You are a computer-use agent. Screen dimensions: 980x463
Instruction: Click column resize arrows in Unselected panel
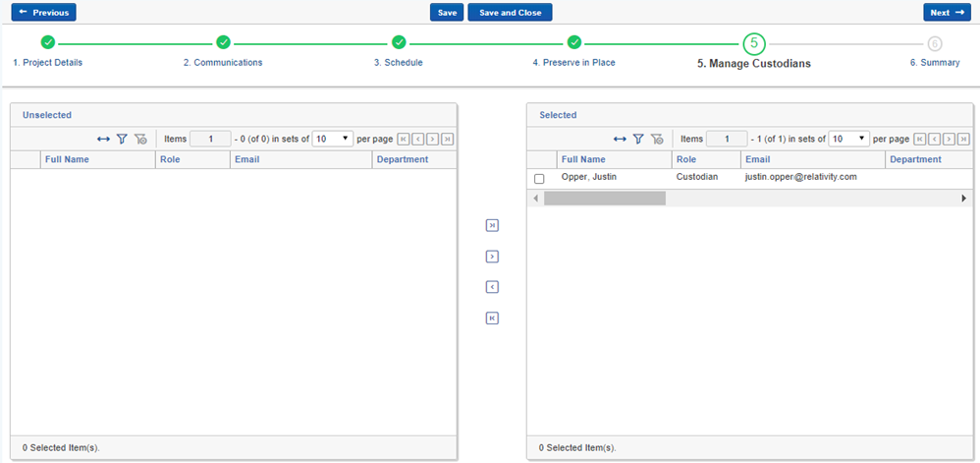pos(103,140)
